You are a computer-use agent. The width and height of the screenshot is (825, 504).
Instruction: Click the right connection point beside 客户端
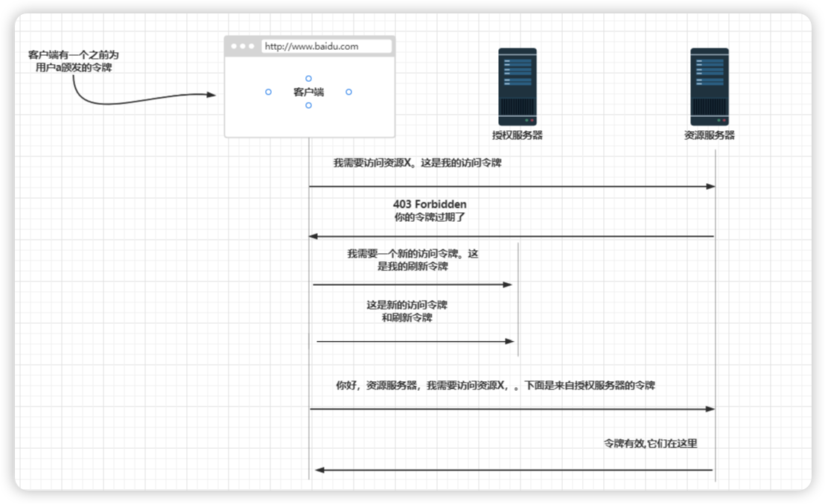point(348,92)
